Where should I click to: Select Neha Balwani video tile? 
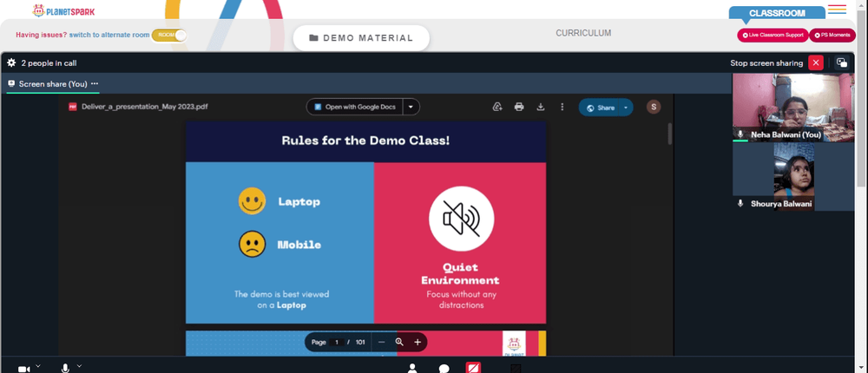point(793,108)
